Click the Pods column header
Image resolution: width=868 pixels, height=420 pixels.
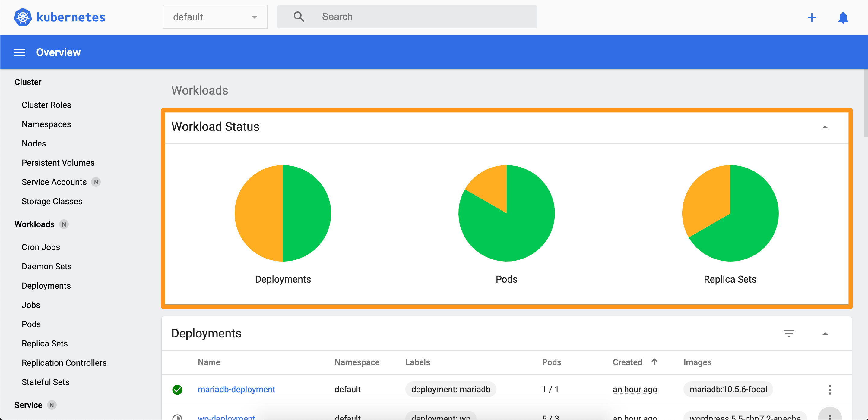coord(551,362)
